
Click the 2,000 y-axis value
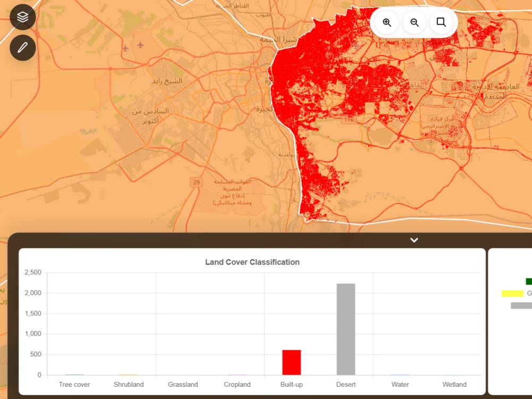[x=33, y=293]
